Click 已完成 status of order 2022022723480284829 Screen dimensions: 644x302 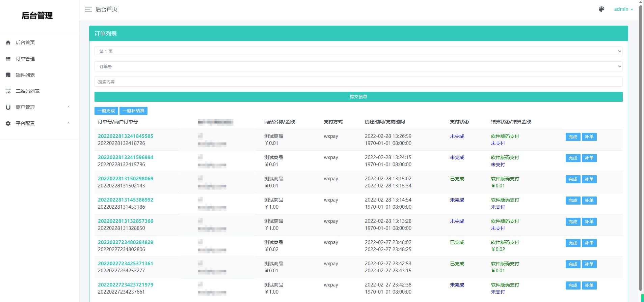point(457,242)
